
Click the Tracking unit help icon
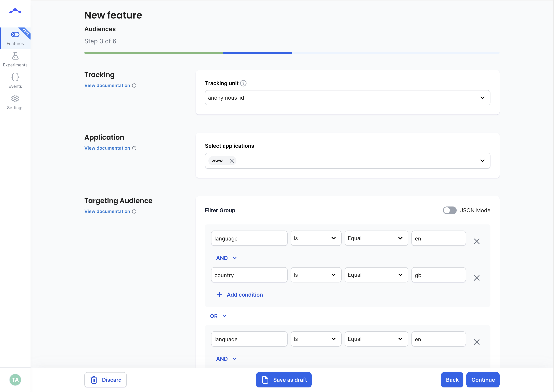pyautogui.click(x=243, y=83)
